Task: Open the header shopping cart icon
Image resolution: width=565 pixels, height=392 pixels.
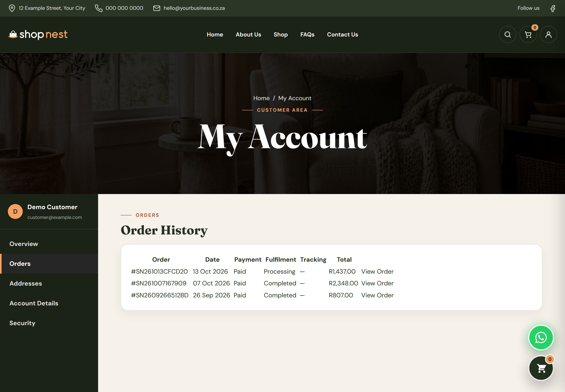Action: click(x=528, y=35)
